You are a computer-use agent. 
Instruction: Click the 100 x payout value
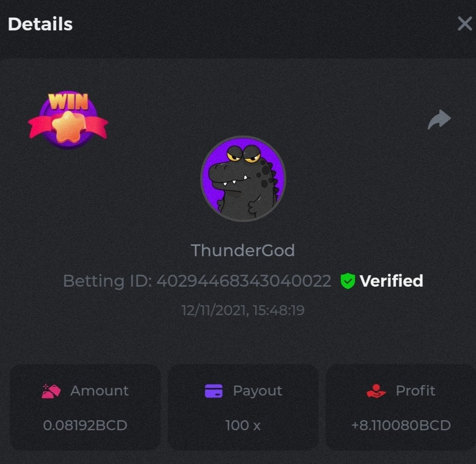[x=243, y=425]
